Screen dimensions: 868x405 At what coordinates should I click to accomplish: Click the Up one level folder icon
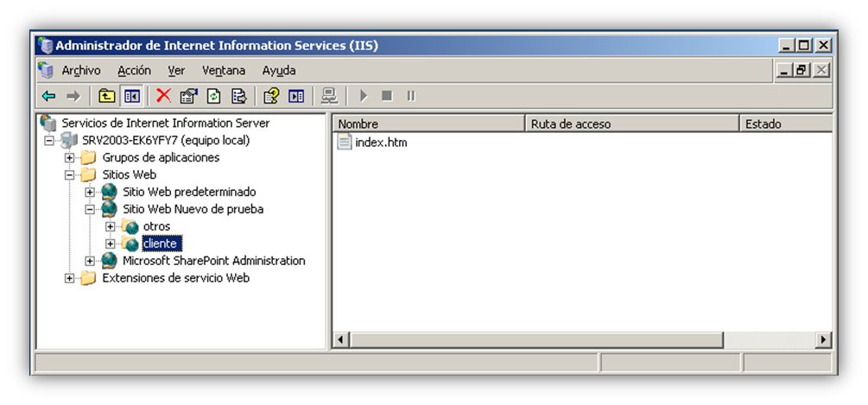tap(106, 96)
